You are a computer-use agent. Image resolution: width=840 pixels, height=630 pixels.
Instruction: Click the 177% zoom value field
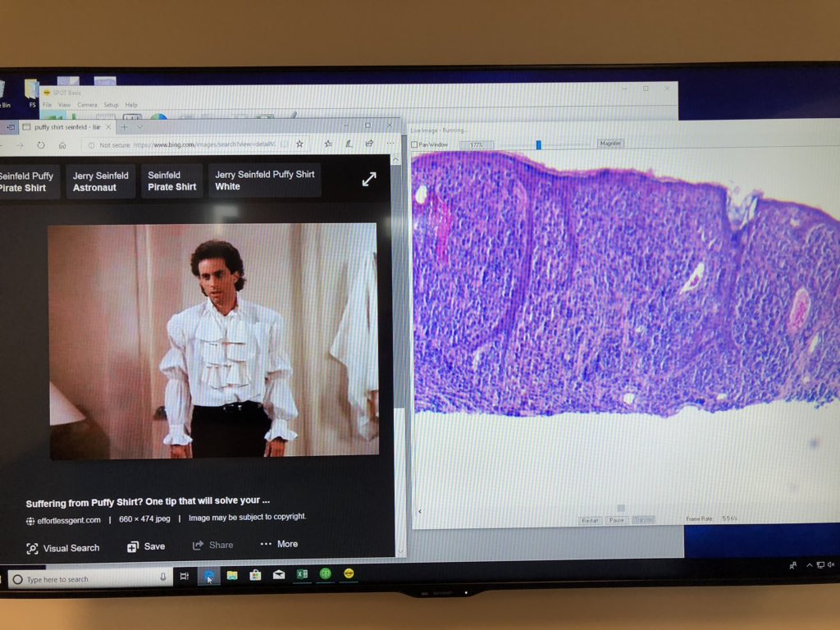point(476,144)
